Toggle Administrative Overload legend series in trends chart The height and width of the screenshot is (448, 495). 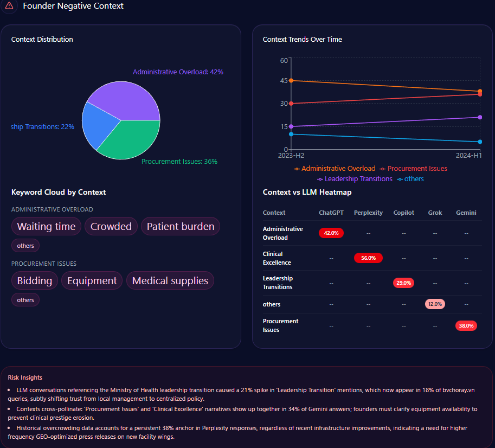click(335, 169)
